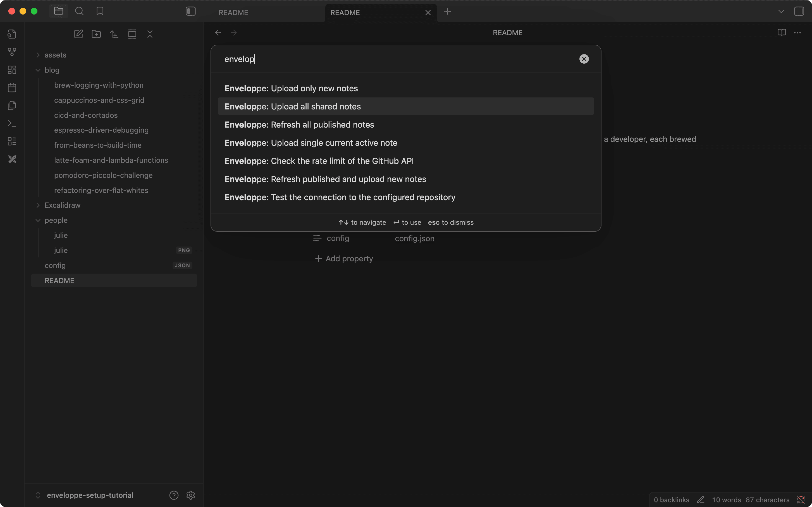This screenshot has height=507, width=812.
Task: Click the pencil editing mode status icon
Action: click(x=701, y=500)
